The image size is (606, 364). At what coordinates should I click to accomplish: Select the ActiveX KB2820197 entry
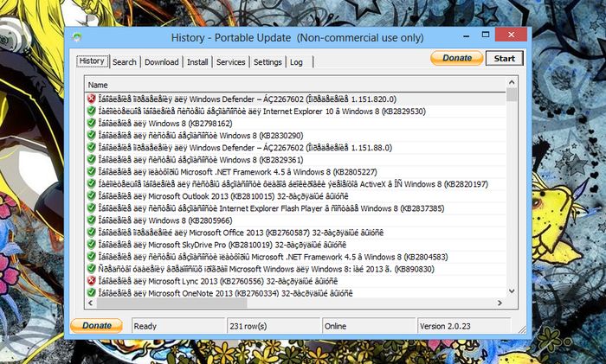click(293, 184)
